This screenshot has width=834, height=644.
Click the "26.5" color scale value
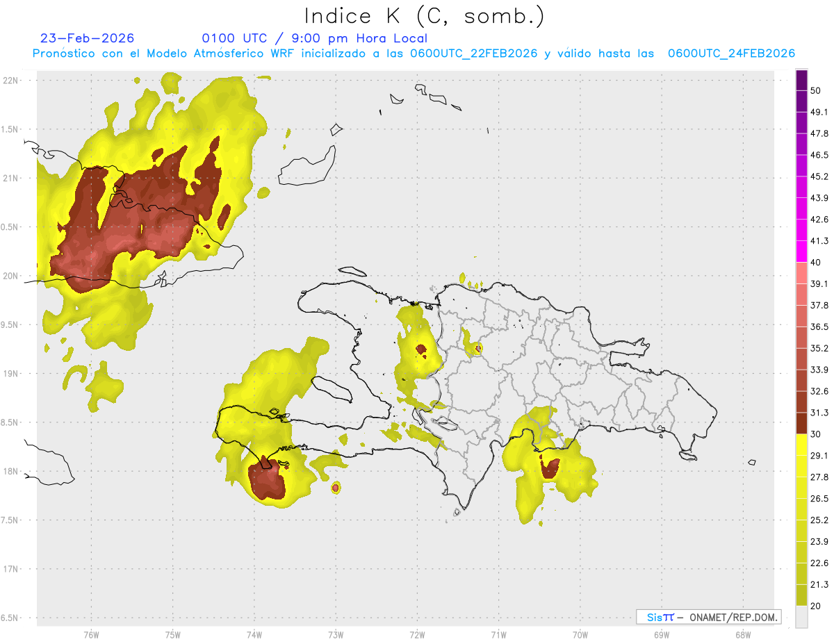click(819, 499)
